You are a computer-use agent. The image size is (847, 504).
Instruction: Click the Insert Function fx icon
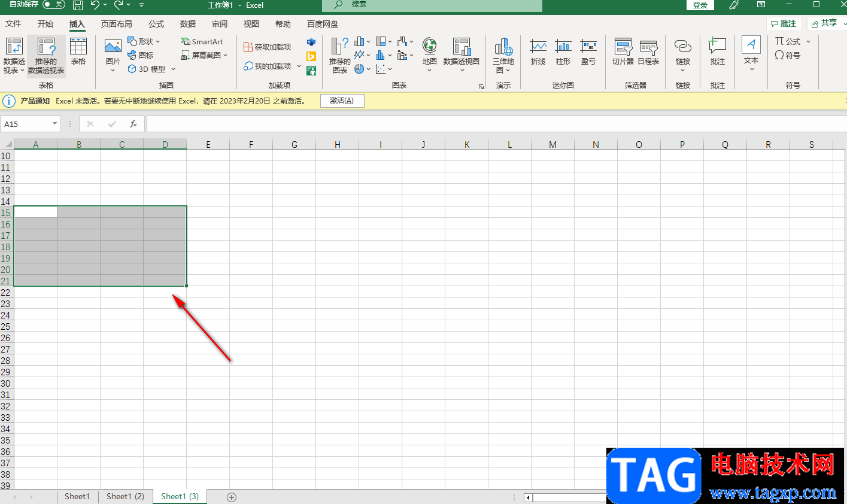point(133,124)
